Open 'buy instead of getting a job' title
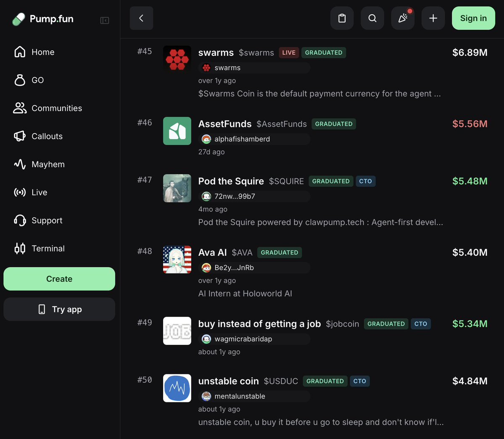This screenshot has height=439, width=504. point(259,324)
